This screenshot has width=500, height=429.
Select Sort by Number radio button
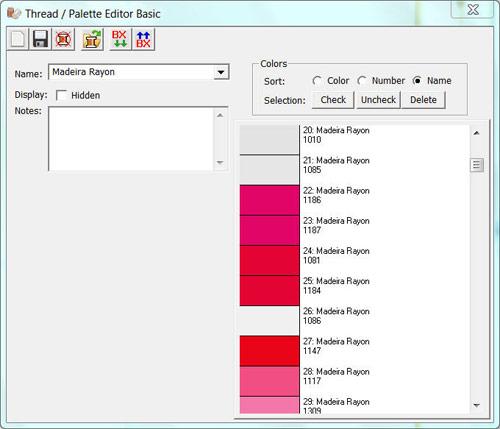pyautogui.click(x=362, y=81)
